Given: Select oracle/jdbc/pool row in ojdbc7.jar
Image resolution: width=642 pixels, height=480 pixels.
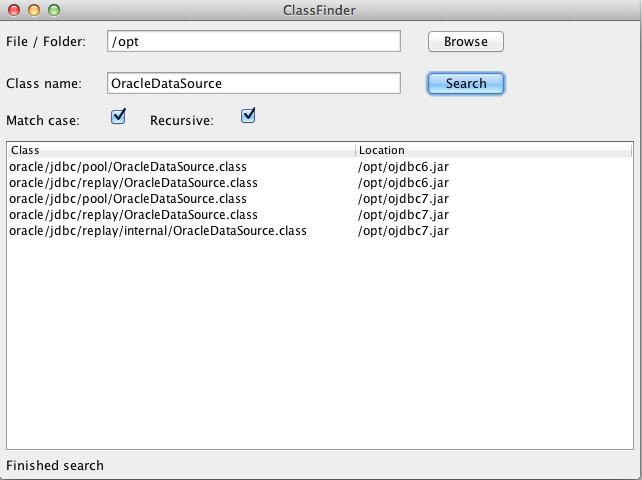Looking at the screenshot, I should (x=320, y=199).
